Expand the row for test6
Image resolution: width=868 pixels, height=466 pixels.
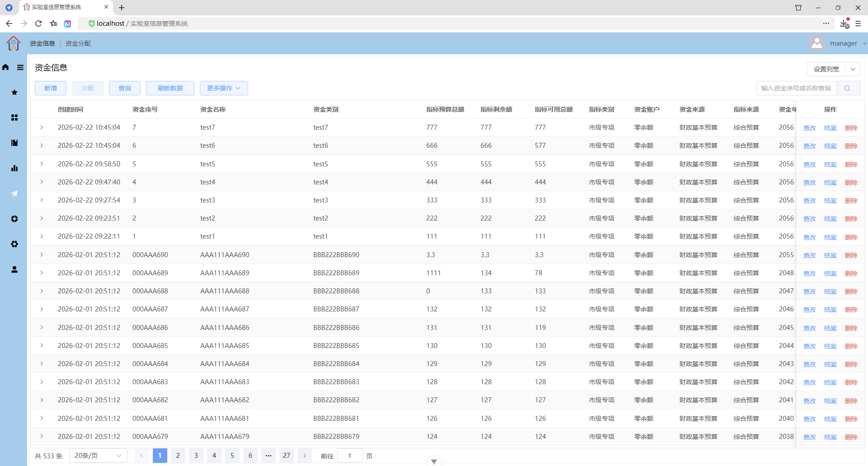tap(42, 146)
